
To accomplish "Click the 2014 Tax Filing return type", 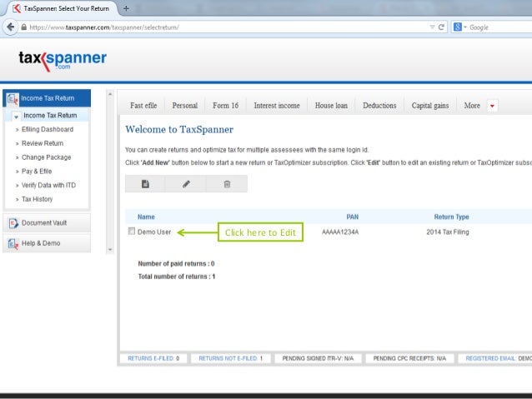I will (x=448, y=232).
